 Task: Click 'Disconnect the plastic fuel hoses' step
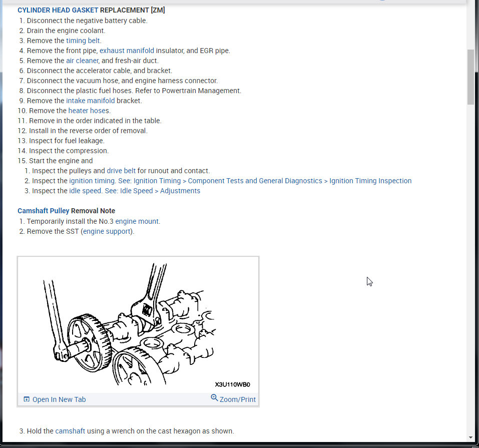coord(134,91)
